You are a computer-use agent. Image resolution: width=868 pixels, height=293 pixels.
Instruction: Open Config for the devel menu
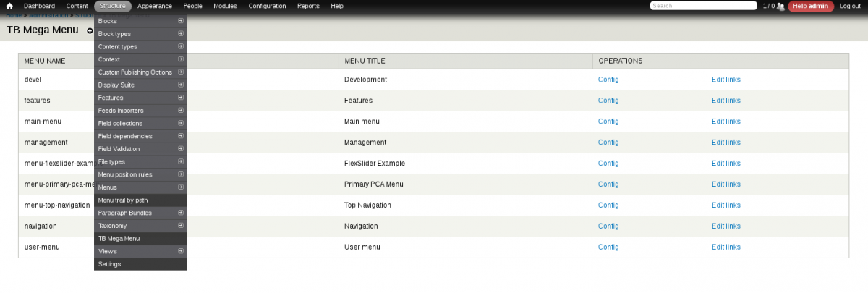608,80
